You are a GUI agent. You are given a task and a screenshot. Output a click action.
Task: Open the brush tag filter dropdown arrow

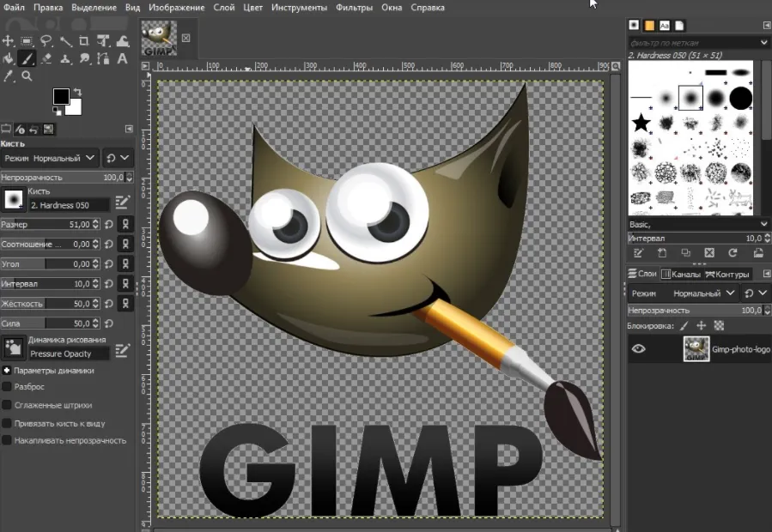pos(763,43)
